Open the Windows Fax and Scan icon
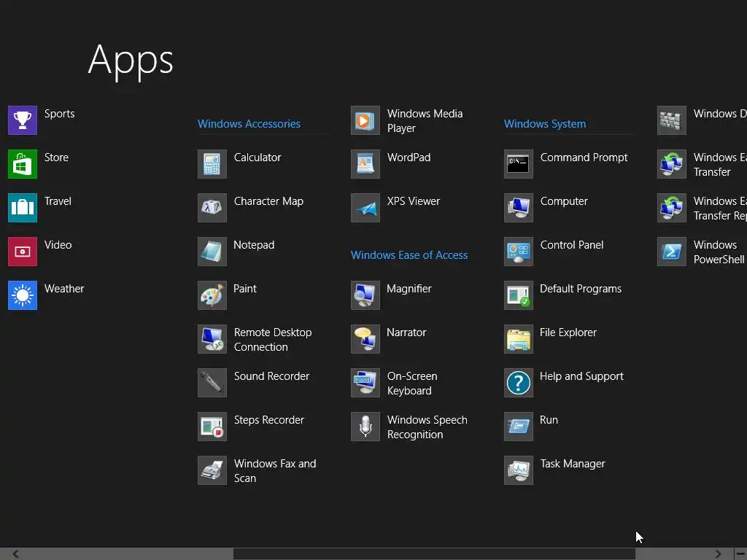 212,470
